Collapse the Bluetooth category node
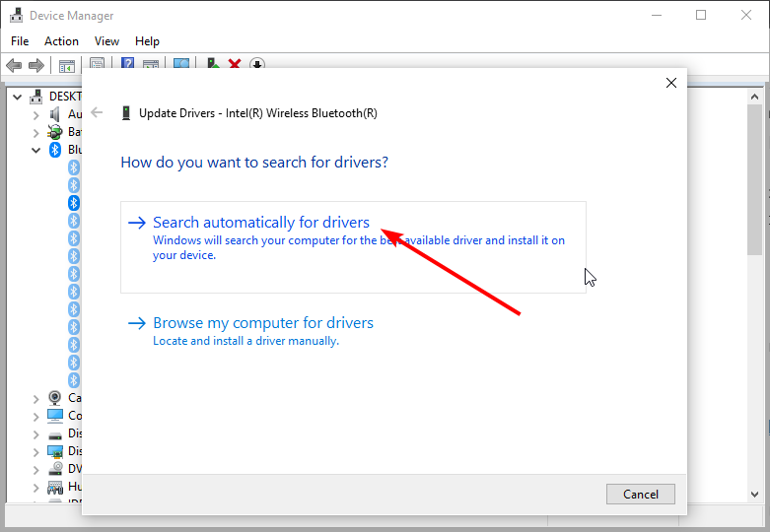 pyautogui.click(x=35, y=150)
